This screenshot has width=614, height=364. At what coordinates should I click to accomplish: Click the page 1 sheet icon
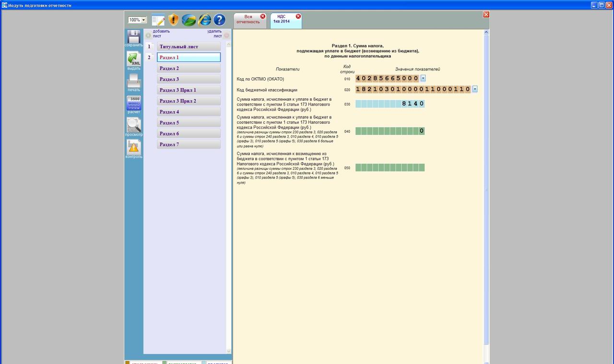[x=149, y=47]
